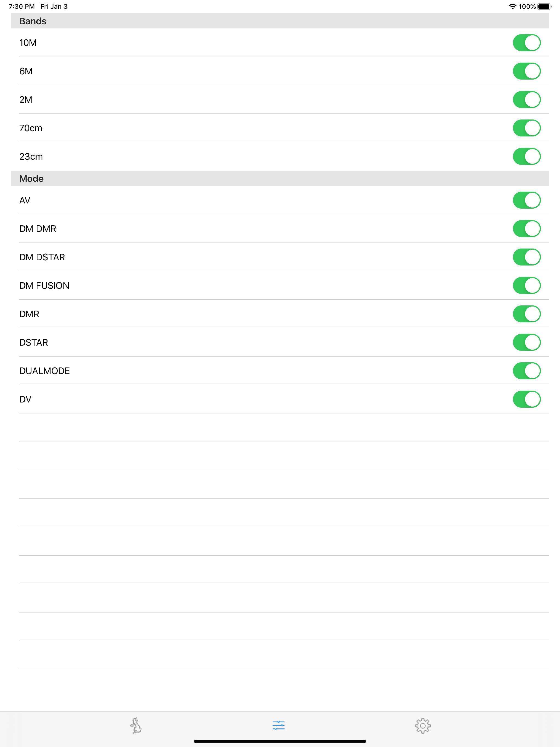Tap the Wi-Fi status icon
The height and width of the screenshot is (747, 560).
pyautogui.click(x=512, y=6)
